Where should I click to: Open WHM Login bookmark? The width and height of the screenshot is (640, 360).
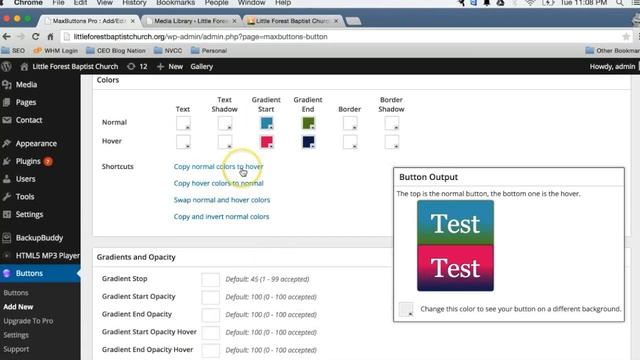(56, 51)
